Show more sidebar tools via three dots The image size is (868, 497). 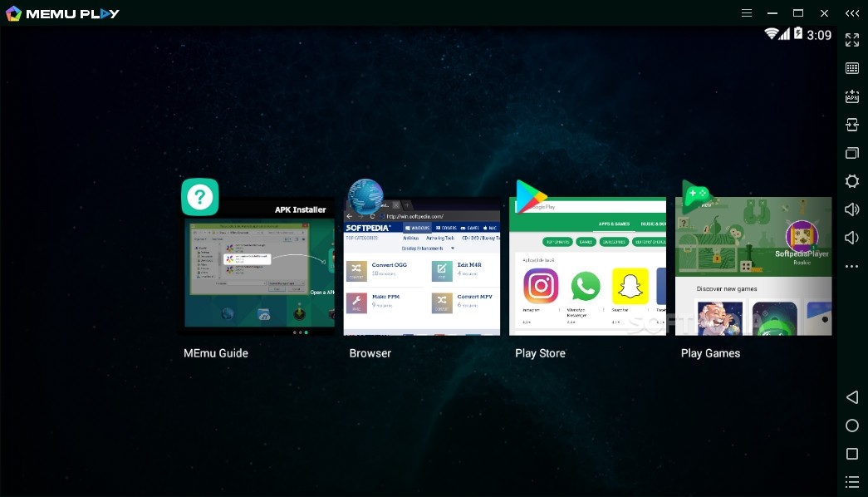[x=852, y=267]
